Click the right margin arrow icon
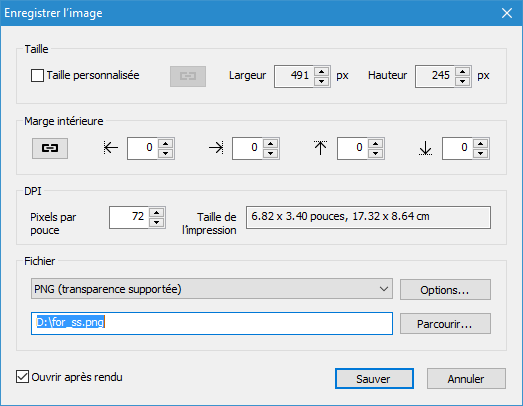523x406 pixels. click(216, 147)
